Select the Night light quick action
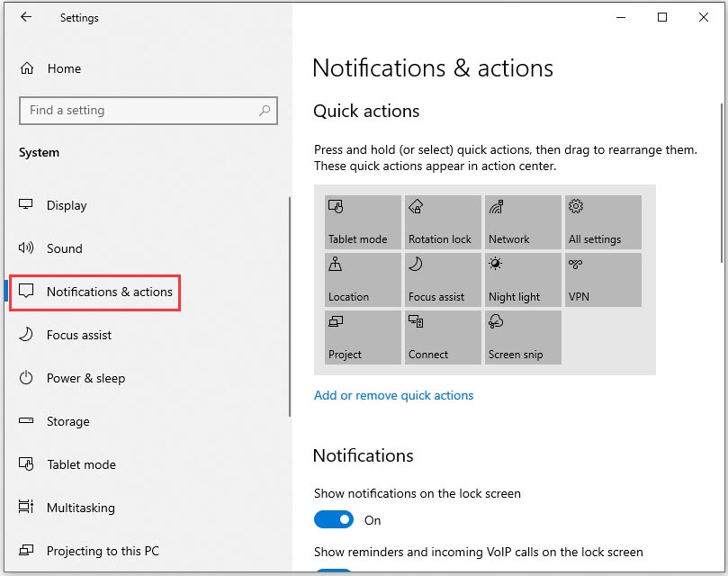This screenshot has height=576, width=728. 522,279
